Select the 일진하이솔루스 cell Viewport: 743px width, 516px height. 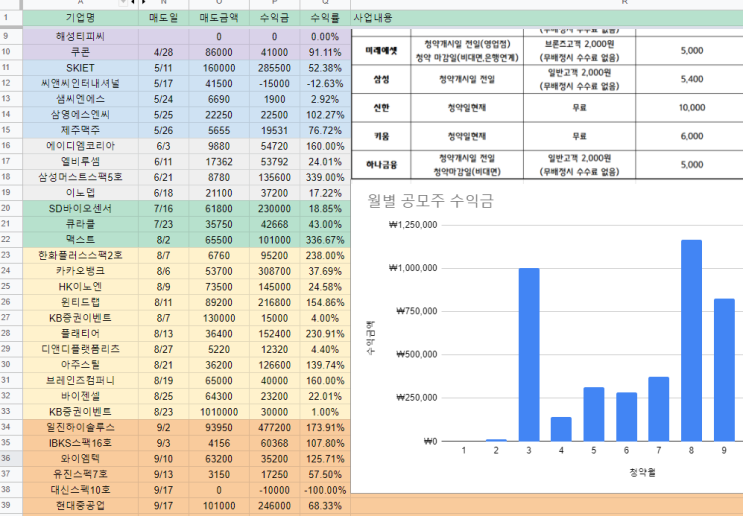[81, 427]
